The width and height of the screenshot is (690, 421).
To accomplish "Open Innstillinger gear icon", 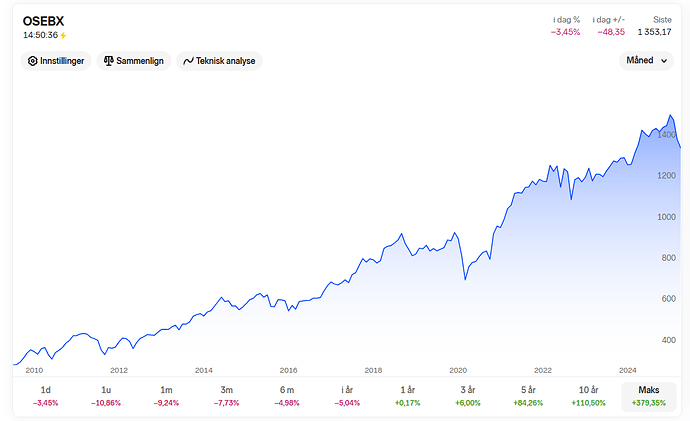I will (x=33, y=61).
